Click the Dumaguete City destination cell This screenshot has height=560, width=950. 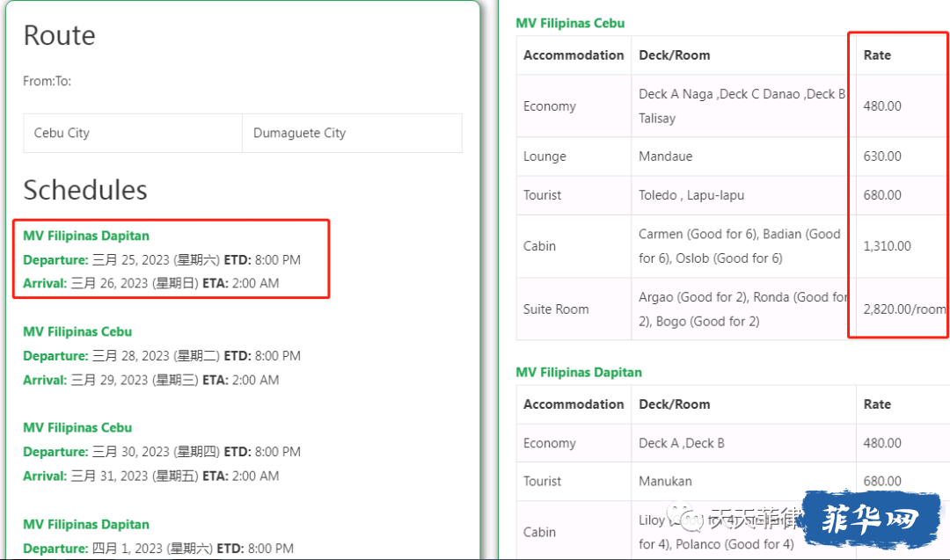[352, 134]
